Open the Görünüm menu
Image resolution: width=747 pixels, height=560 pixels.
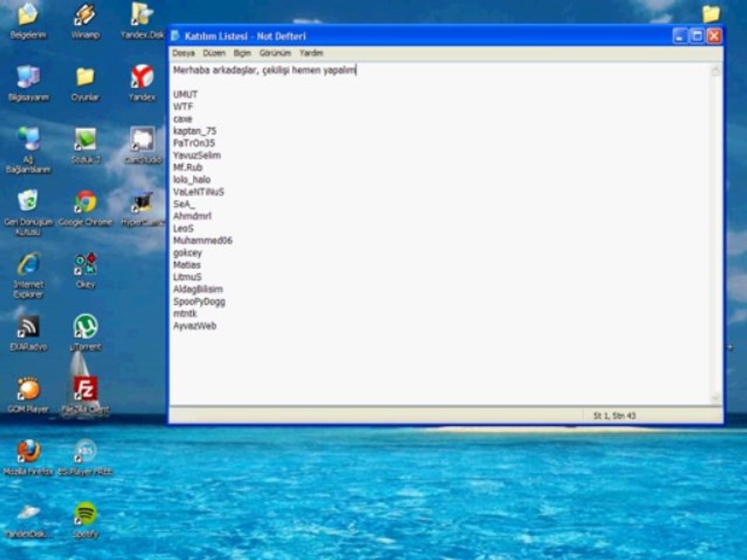click(x=275, y=53)
